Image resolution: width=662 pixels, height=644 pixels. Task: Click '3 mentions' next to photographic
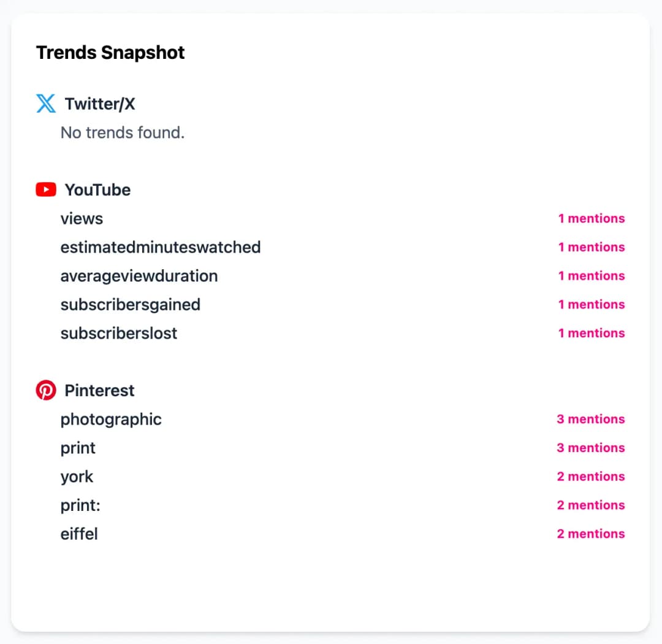[590, 420]
